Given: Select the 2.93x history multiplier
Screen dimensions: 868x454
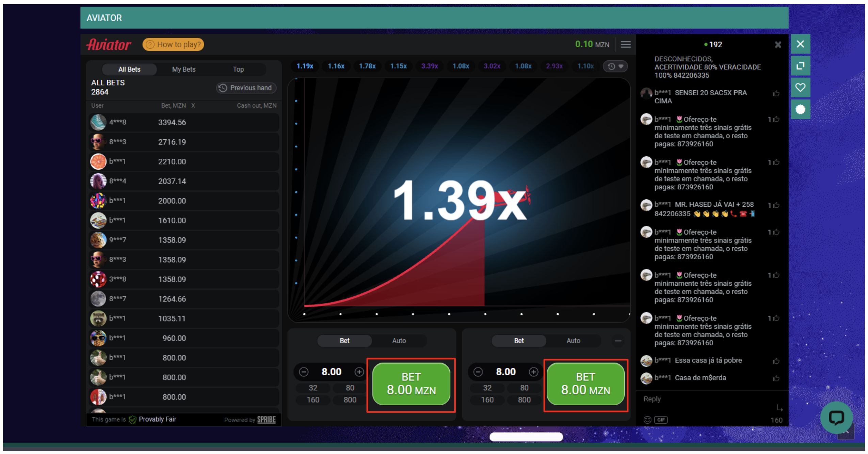Looking at the screenshot, I should point(554,66).
